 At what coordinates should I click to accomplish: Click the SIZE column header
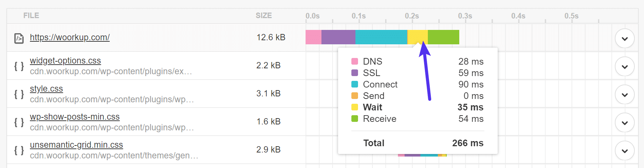(x=264, y=16)
